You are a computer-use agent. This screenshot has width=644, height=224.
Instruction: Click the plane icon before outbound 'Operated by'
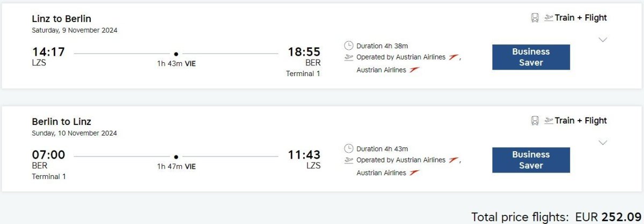pos(349,57)
